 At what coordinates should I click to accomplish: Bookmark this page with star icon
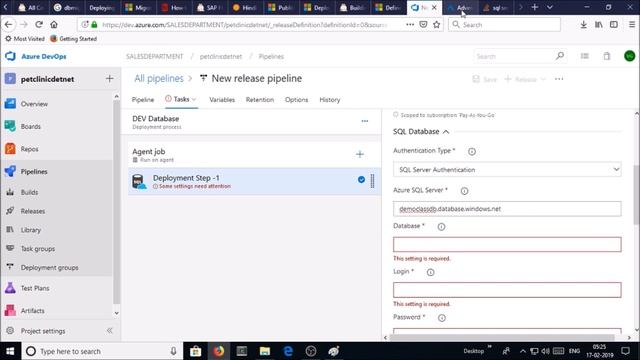(436, 24)
